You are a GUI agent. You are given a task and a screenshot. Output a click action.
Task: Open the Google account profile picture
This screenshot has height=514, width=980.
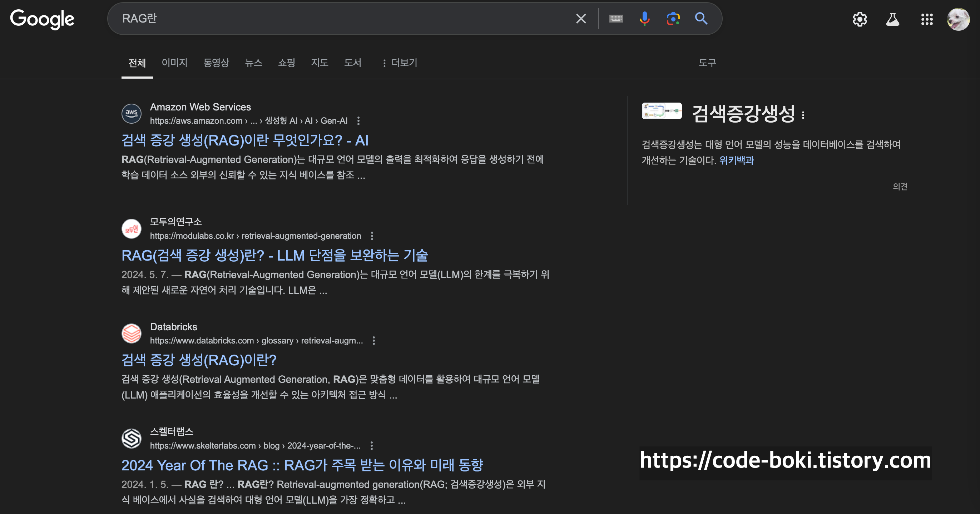(x=958, y=19)
